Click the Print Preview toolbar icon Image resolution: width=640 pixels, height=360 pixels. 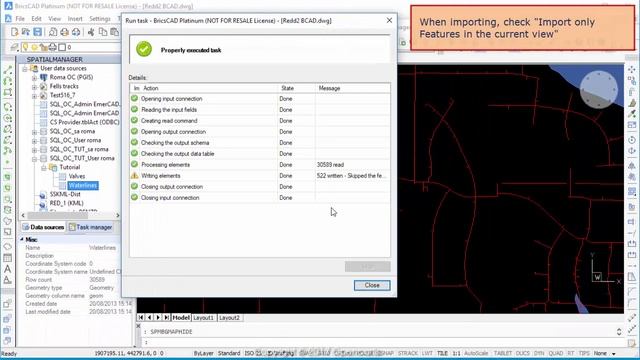(x=53, y=32)
